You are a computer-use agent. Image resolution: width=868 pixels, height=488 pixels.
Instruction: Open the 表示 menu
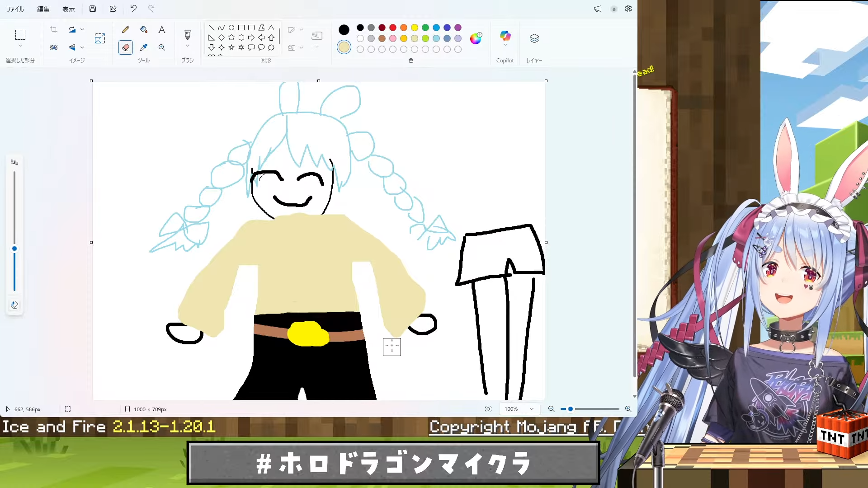click(x=69, y=9)
